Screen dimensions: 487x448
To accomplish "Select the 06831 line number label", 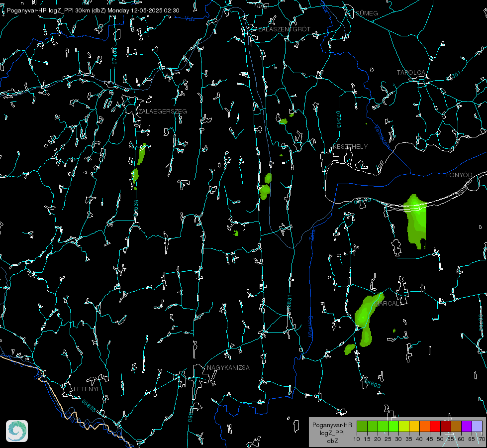I will [x=290, y=304].
